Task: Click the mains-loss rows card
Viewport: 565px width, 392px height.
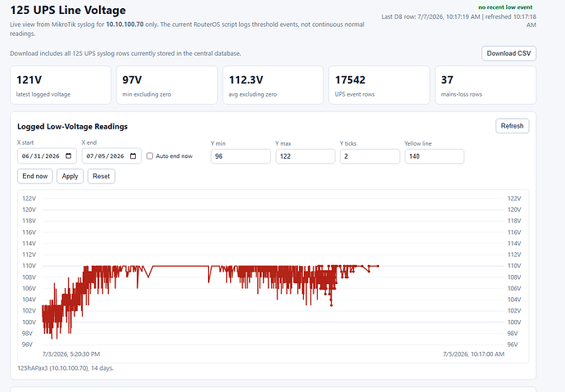Action: point(486,85)
